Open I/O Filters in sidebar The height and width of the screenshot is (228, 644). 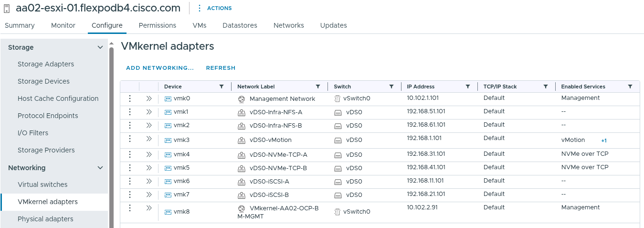pos(33,133)
